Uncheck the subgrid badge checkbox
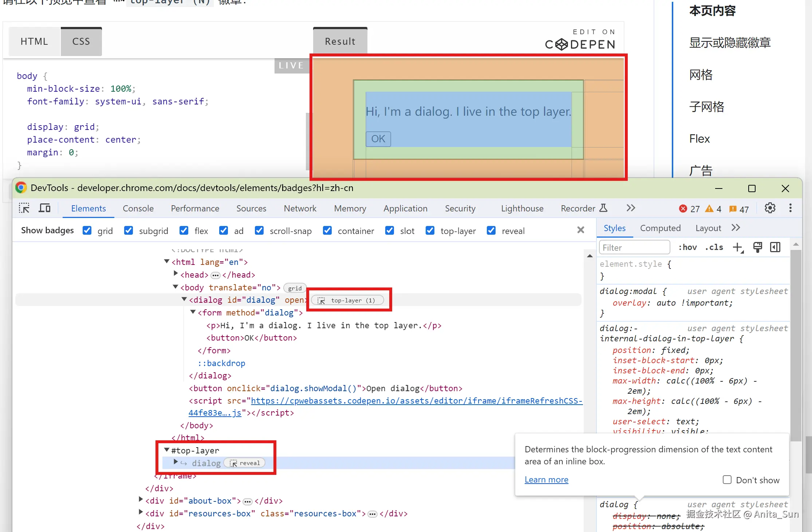812x532 pixels. pos(129,230)
